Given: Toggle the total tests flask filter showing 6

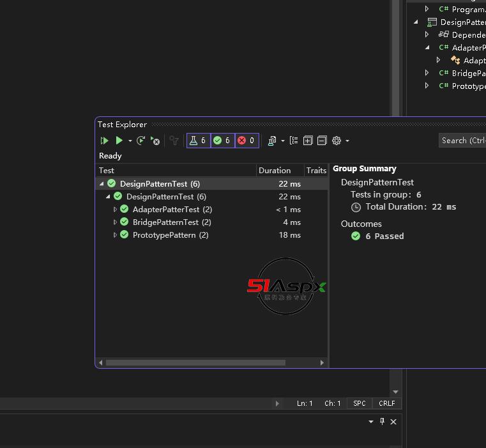Looking at the screenshot, I should 198,141.
